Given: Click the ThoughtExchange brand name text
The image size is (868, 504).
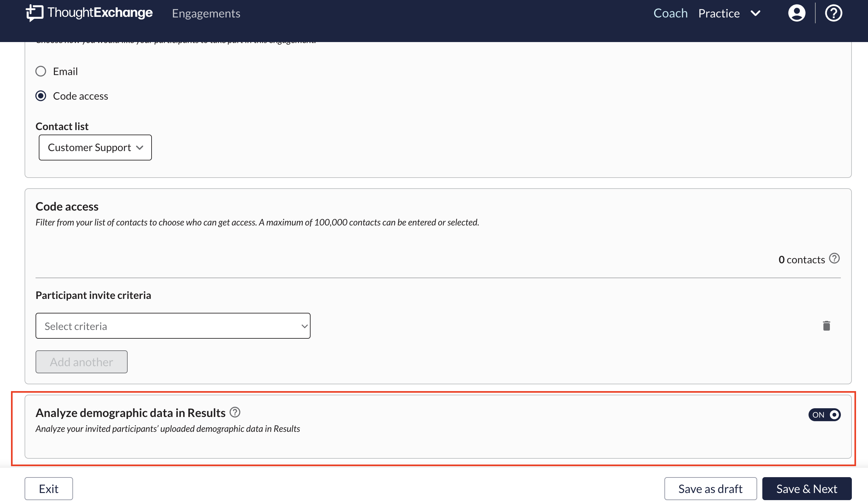Looking at the screenshot, I should pyautogui.click(x=100, y=13).
